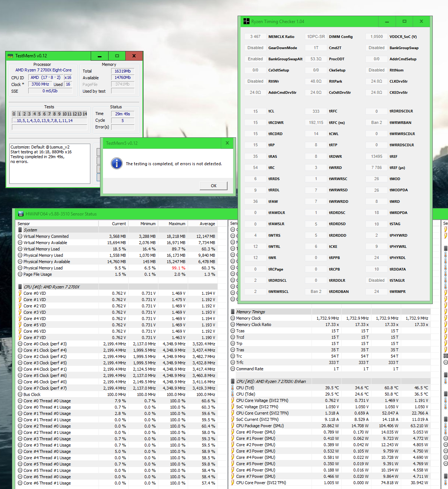
Task: Click the Command Rate row icon
Action: (233, 369)
